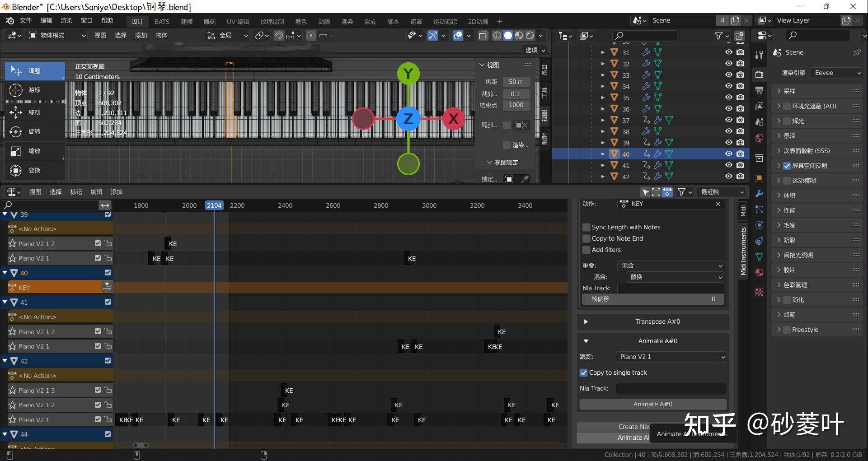Select the Move (移动) tool
This screenshot has height=461, width=868.
click(x=34, y=112)
